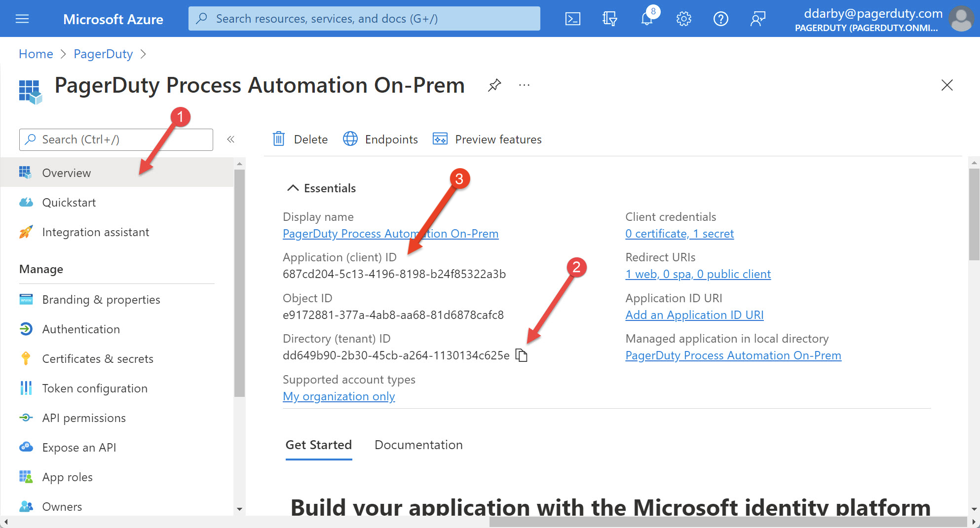Click the Quickstart cloud icon

pyautogui.click(x=26, y=202)
